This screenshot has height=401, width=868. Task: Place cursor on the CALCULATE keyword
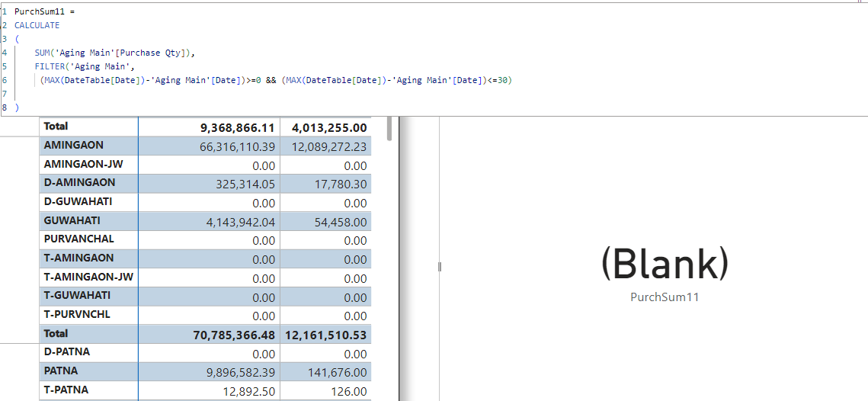click(x=37, y=25)
